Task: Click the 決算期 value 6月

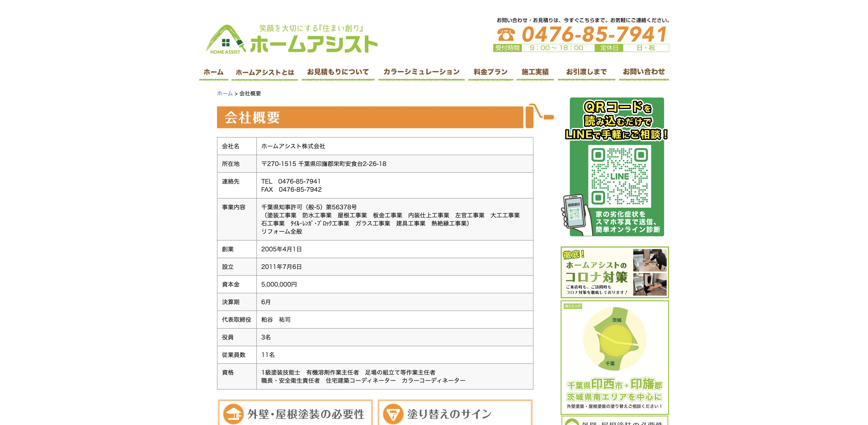Action: 266,302
